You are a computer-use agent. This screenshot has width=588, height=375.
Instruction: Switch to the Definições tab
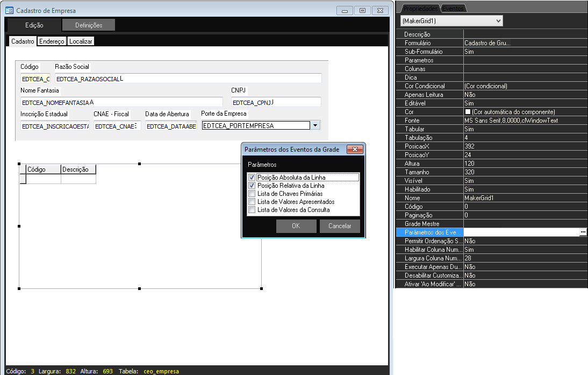(89, 25)
